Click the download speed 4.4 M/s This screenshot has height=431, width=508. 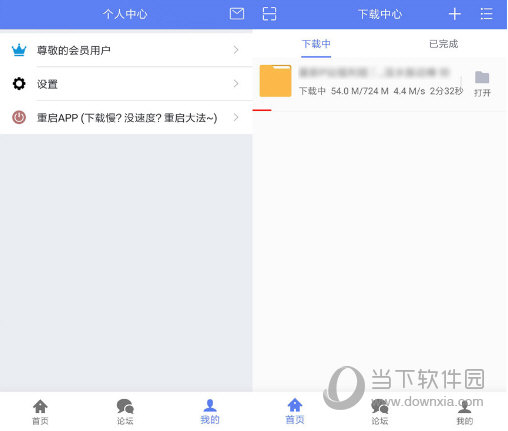(409, 91)
